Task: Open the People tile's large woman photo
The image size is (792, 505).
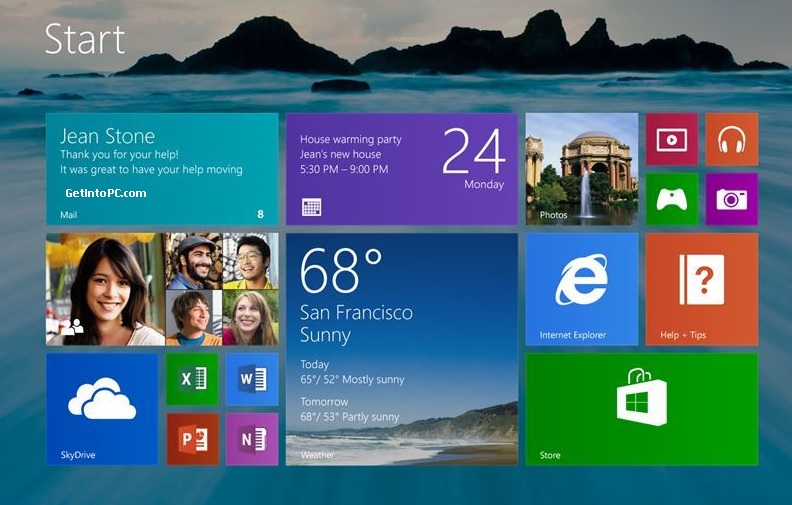Action: (104, 288)
